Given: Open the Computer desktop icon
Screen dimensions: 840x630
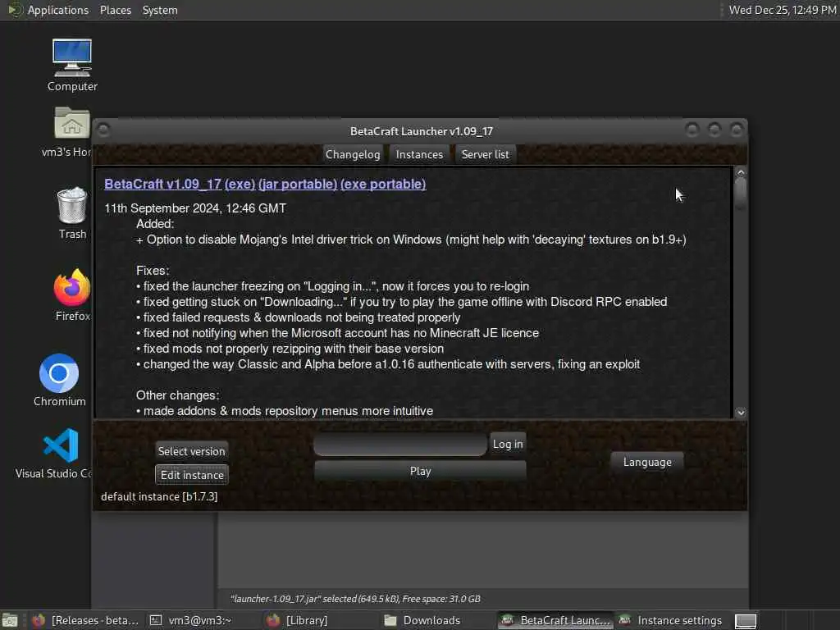Looking at the screenshot, I should click(x=72, y=64).
